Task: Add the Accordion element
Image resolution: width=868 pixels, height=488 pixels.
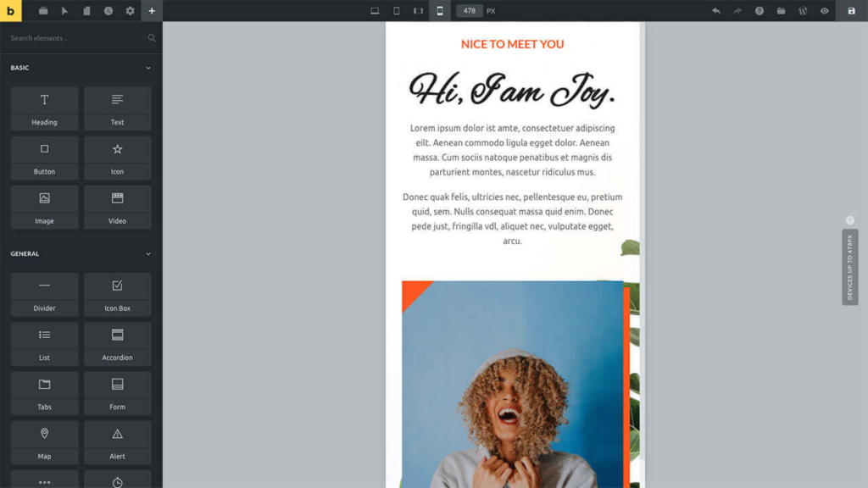Action: pyautogui.click(x=117, y=344)
